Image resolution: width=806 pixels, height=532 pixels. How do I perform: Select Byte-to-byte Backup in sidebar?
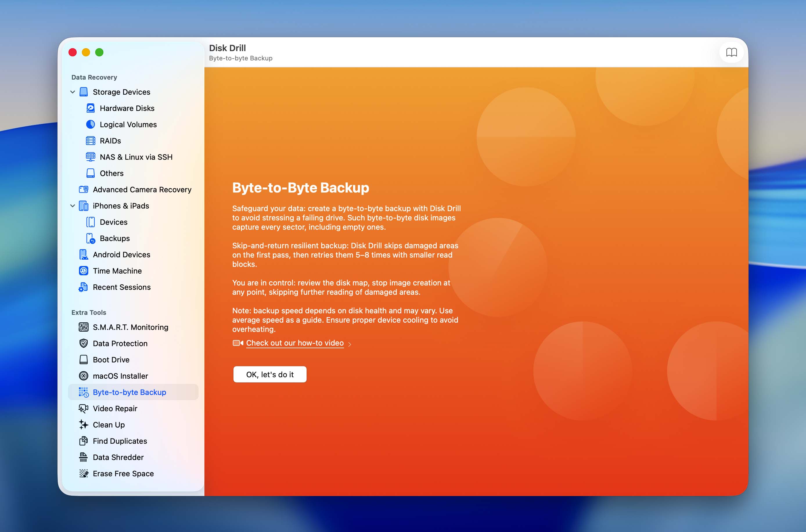tap(133, 392)
